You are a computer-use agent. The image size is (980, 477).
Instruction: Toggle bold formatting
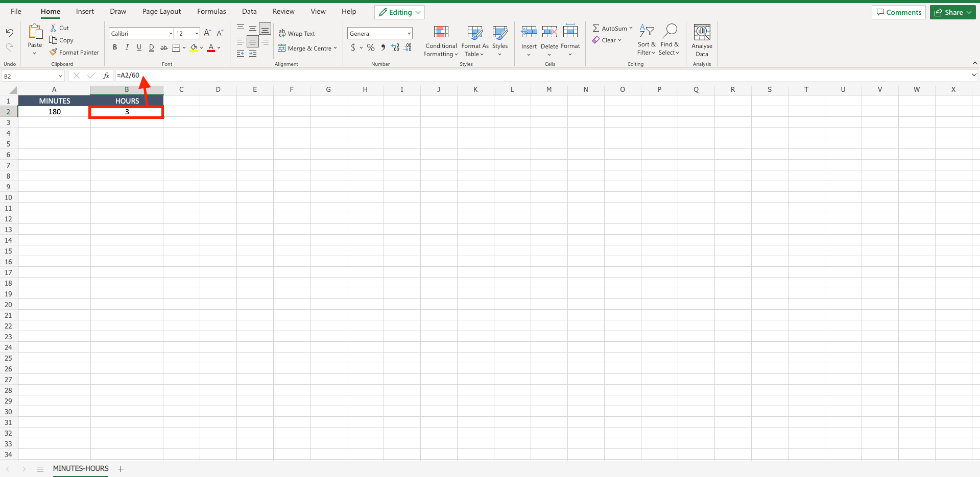114,47
